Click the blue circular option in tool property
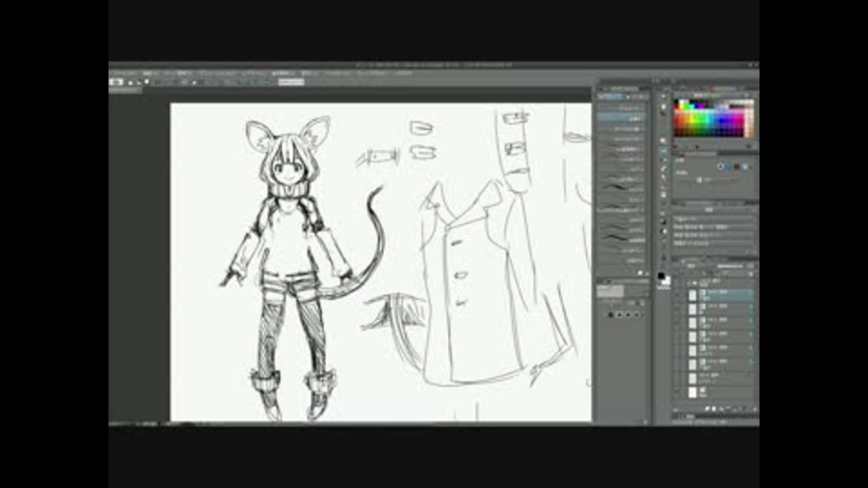 tap(745, 166)
